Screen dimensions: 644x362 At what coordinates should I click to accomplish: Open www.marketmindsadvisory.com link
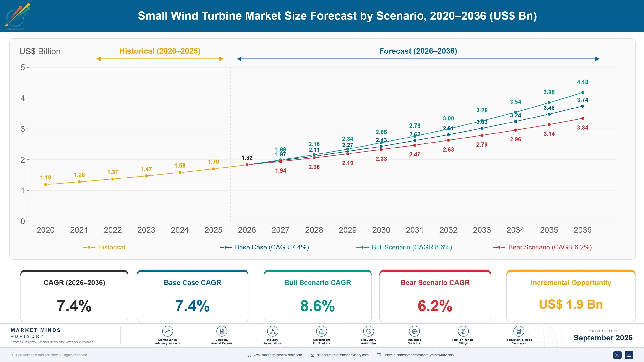coord(278,355)
